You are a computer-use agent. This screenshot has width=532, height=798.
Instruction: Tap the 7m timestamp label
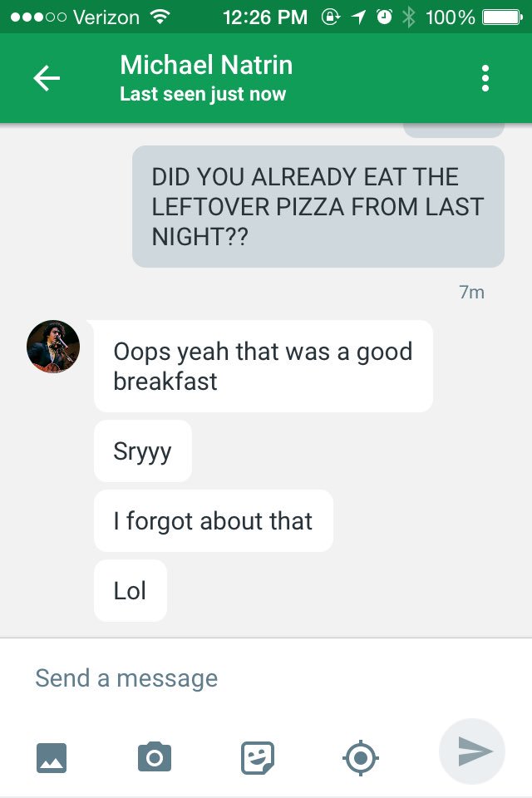471,292
